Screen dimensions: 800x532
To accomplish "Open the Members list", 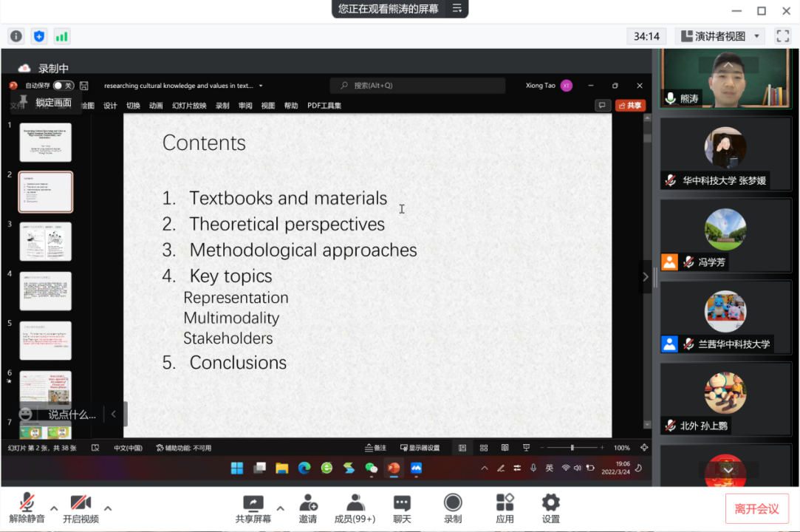I will pyautogui.click(x=355, y=508).
